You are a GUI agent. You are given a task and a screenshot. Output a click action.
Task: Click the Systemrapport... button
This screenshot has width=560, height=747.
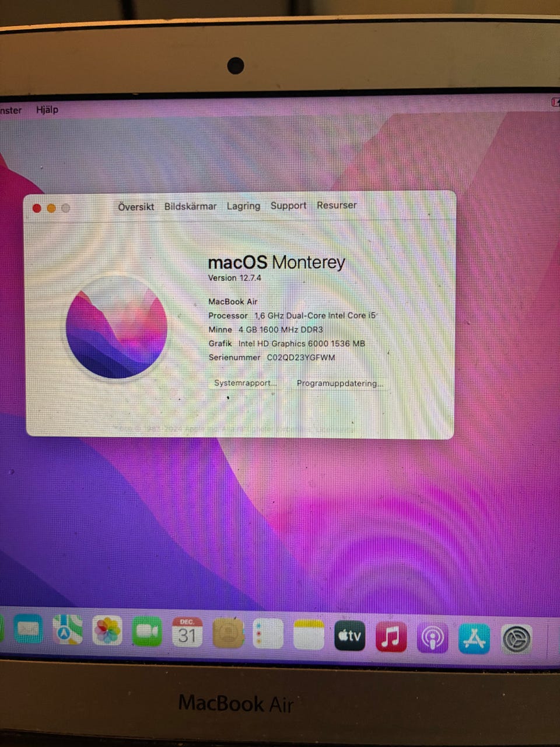[x=244, y=383]
